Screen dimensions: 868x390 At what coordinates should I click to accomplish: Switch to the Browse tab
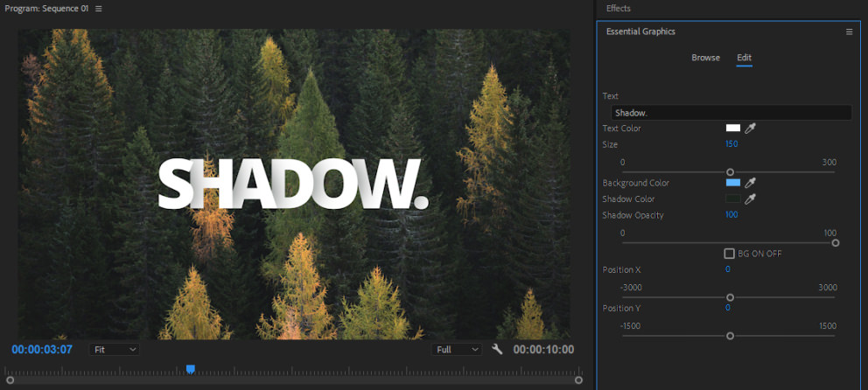[705, 58]
